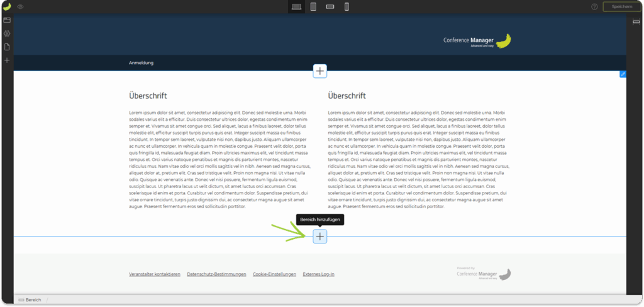Open the Veranstalter kontaktieren link
The width and height of the screenshot is (644, 307).
pos(155,274)
